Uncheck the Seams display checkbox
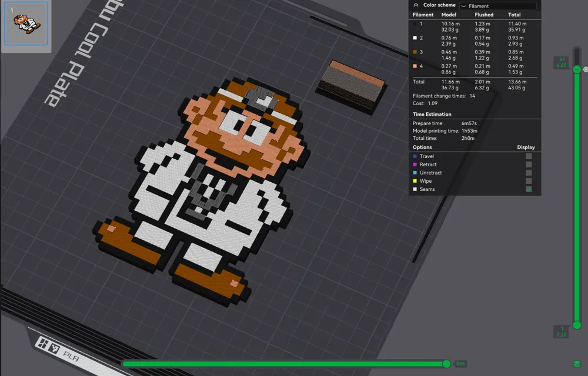 529,189
